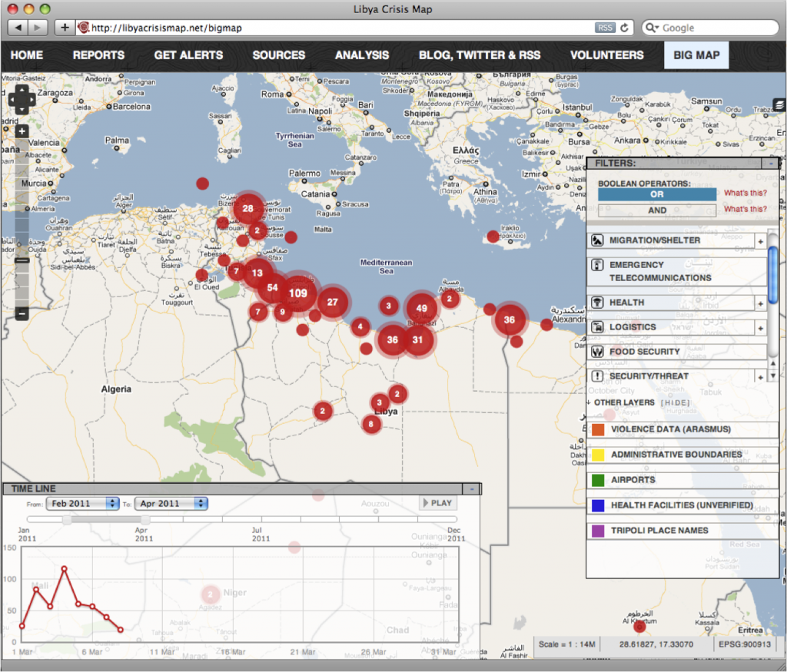787x672 pixels.
Task: Pan the map right with the arrow pad
Action: pos(31,100)
